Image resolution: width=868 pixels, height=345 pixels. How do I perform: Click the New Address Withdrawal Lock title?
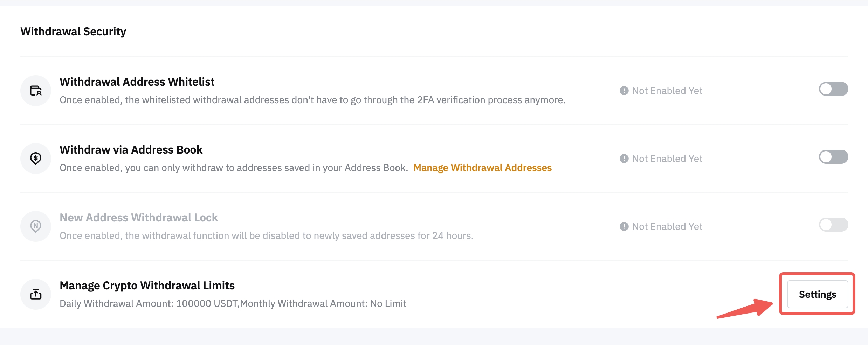click(139, 218)
